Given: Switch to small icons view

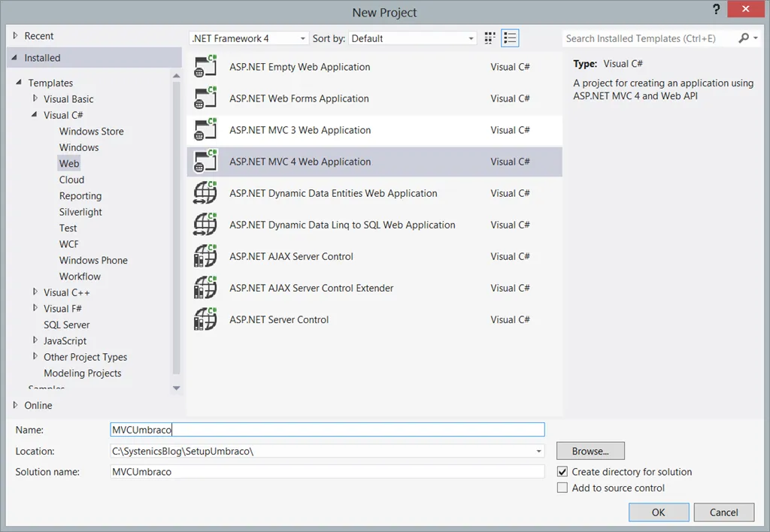Looking at the screenshot, I should [491, 38].
